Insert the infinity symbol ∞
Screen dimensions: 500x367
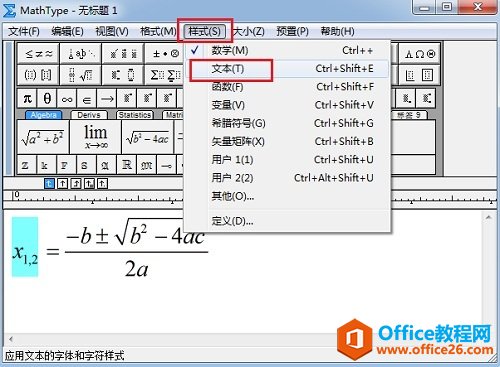coord(67,98)
